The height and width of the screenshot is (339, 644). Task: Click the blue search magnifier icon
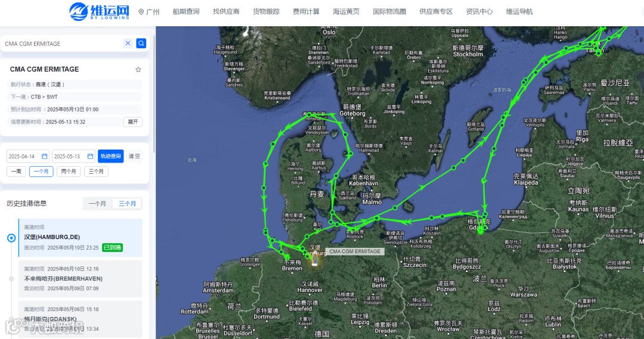(x=141, y=43)
